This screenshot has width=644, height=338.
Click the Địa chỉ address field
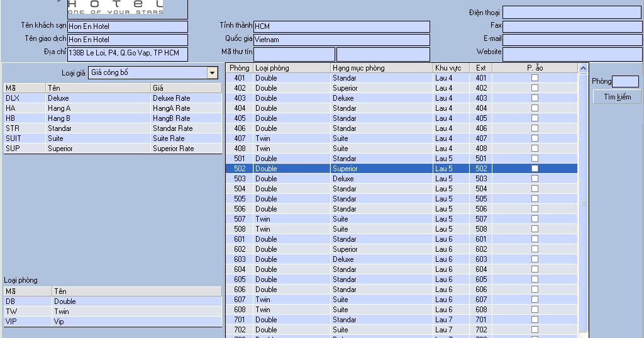[127, 54]
